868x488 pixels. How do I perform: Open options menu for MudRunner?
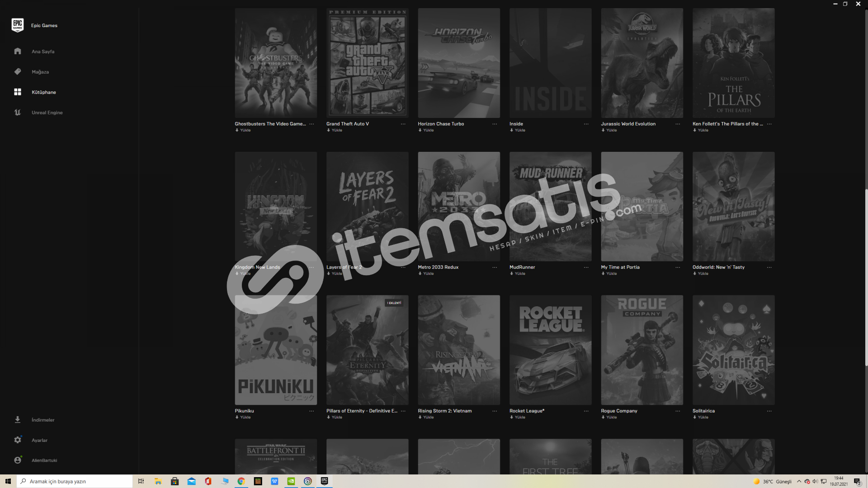coord(586,267)
